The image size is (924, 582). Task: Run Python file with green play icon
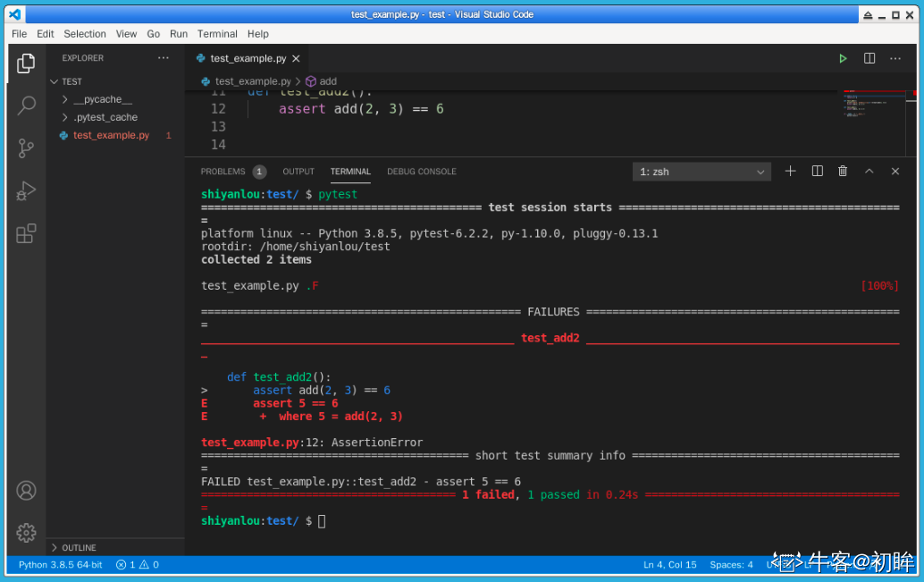click(843, 58)
